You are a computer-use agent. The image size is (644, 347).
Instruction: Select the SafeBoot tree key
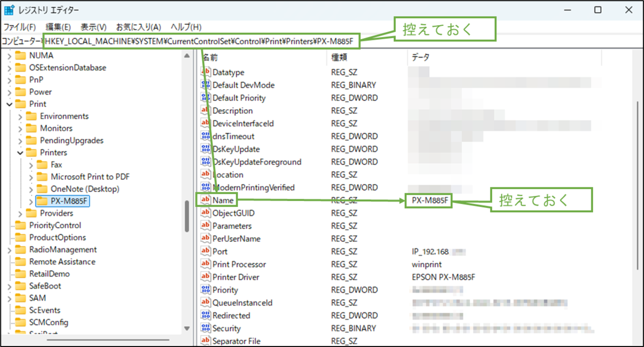pyautogui.click(x=45, y=286)
